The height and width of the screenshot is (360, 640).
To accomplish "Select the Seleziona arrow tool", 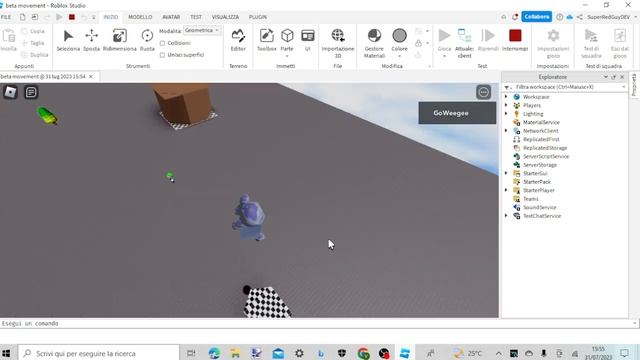I will pyautogui.click(x=68, y=40).
